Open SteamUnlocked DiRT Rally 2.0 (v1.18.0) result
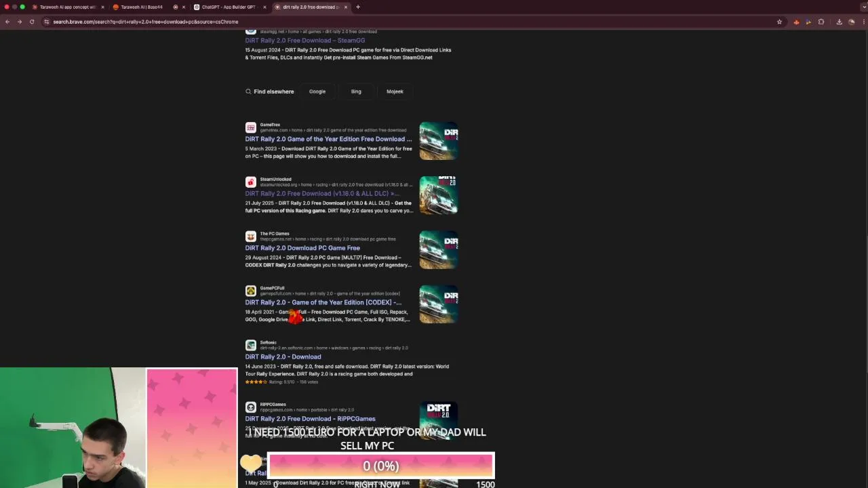 pyautogui.click(x=323, y=193)
